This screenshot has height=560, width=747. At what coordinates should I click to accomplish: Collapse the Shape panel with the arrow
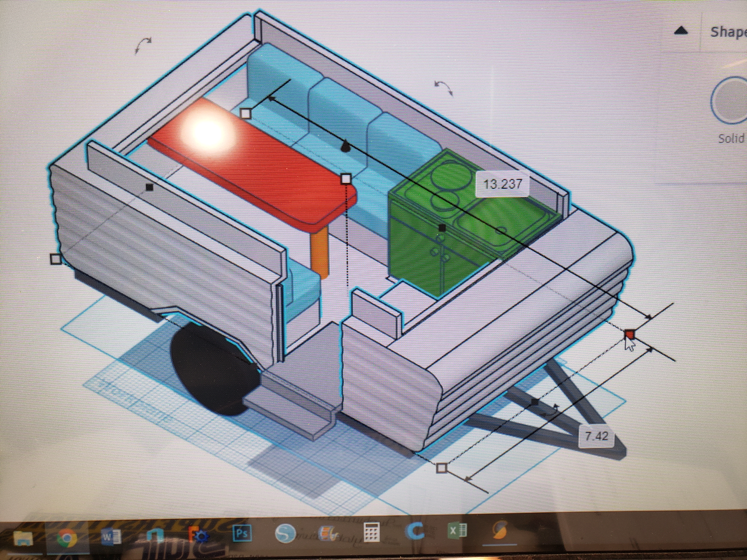pyautogui.click(x=681, y=31)
